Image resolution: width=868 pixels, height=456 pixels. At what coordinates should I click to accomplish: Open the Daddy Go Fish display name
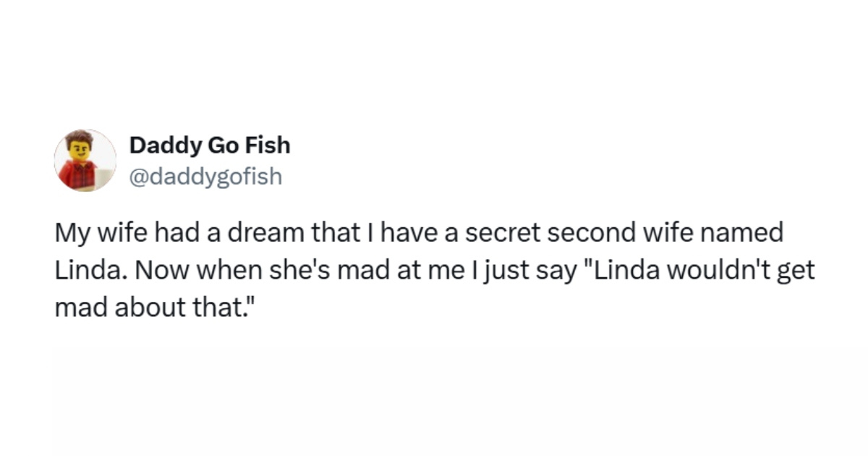(x=210, y=145)
